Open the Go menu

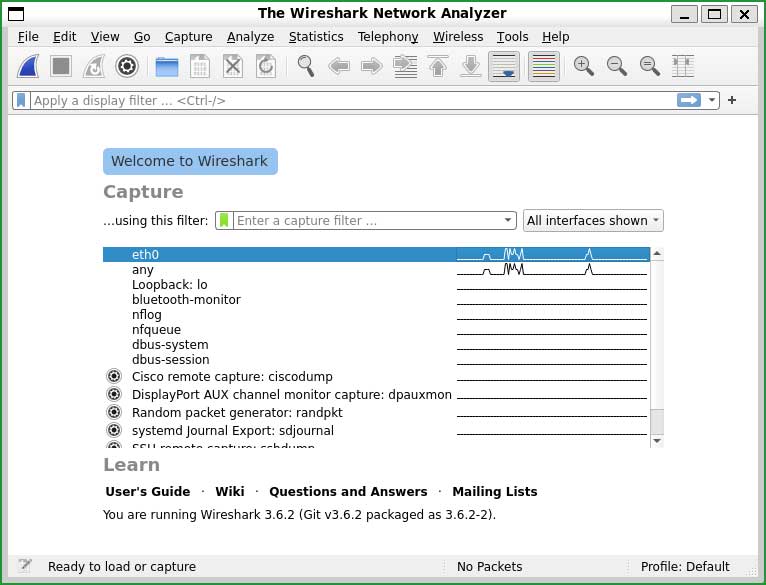(x=142, y=37)
